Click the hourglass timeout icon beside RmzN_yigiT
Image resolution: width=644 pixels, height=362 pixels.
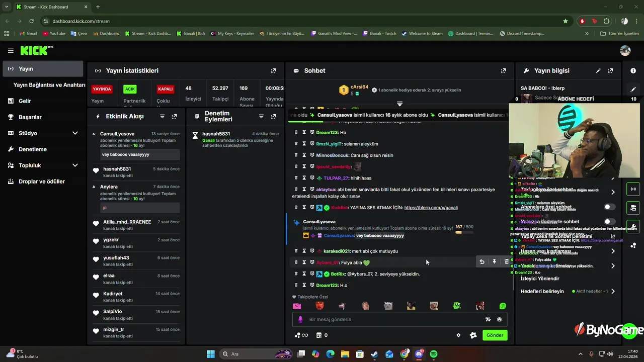point(304,144)
